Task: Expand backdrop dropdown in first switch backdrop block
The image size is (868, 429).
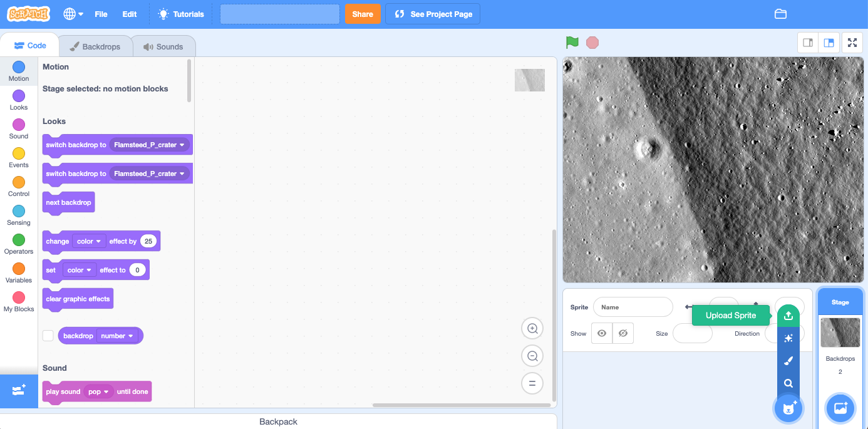Action: point(150,145)
